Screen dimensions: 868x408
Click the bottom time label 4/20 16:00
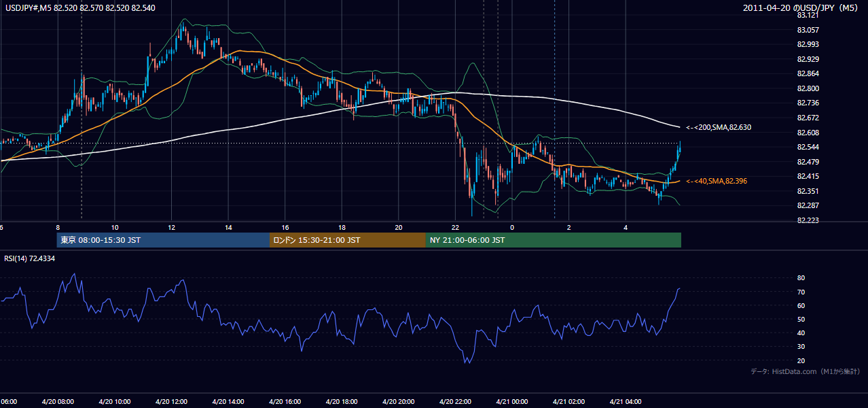point(285,402)
